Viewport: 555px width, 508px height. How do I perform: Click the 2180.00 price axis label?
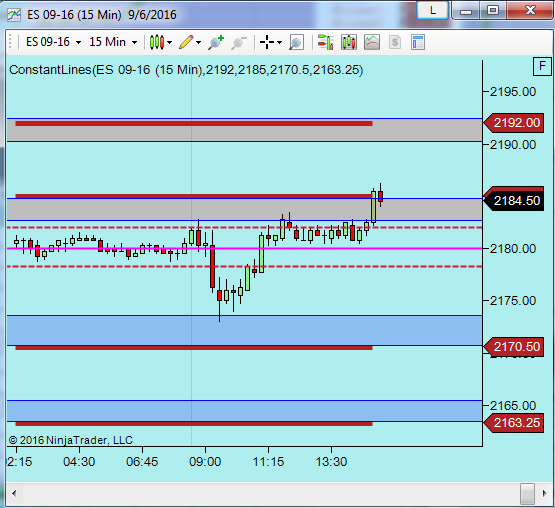513,249
